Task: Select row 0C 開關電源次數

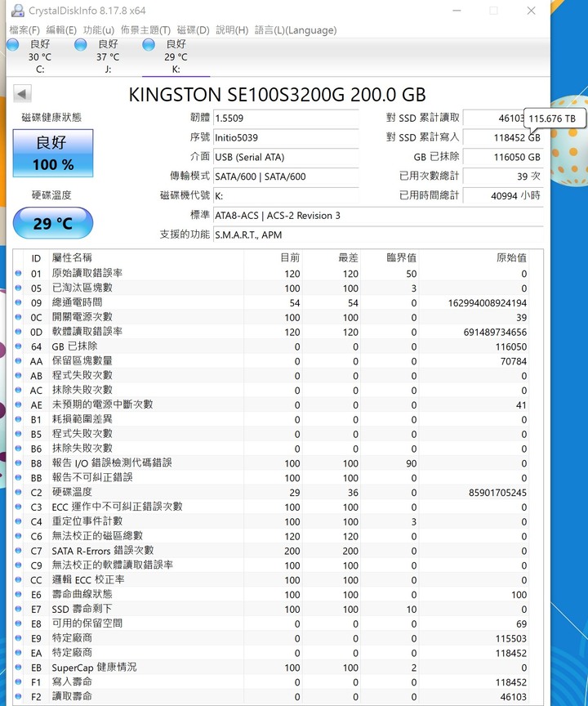Action: click(x=271, y=317)
